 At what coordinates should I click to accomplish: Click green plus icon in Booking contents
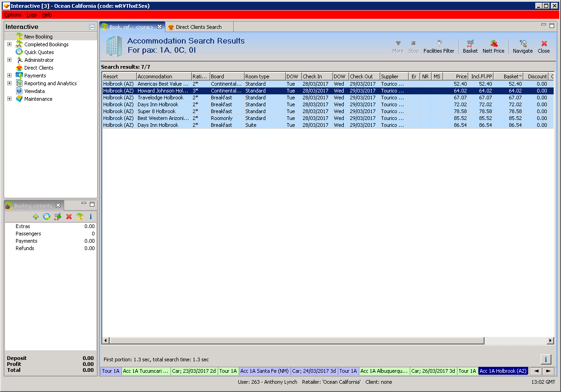(x=36, y=217)
